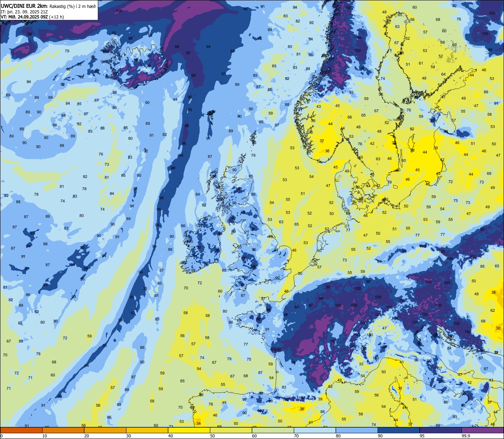Click the '30' legend tick label
The image size is (504, 439).
coord(128,436)
